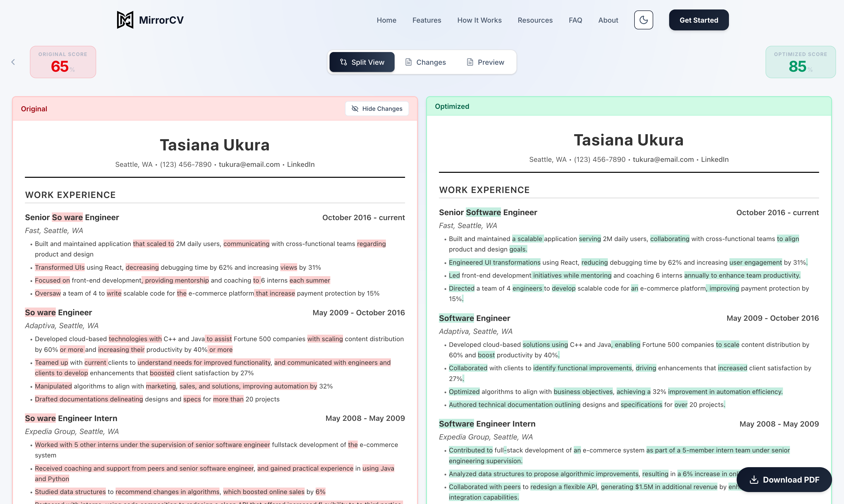Screen dimensions: 844x504
Task: Click the back chevron near Original Score
Action: 13,62
